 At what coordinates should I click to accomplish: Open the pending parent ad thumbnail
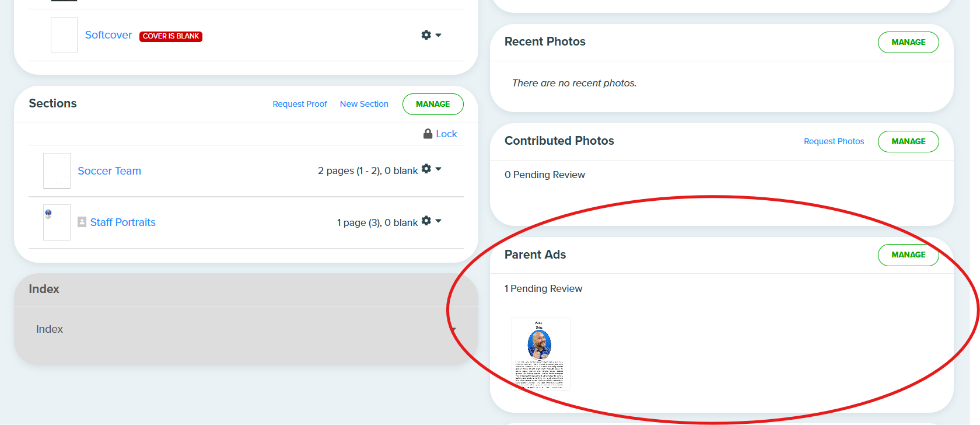541,354
